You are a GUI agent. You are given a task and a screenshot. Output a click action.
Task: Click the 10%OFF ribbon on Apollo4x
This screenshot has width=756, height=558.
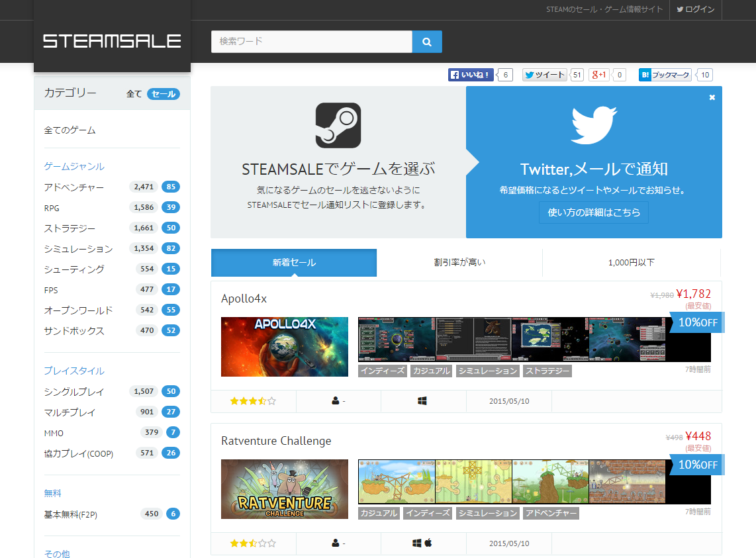pyautogui.click(x=697, y=322)
